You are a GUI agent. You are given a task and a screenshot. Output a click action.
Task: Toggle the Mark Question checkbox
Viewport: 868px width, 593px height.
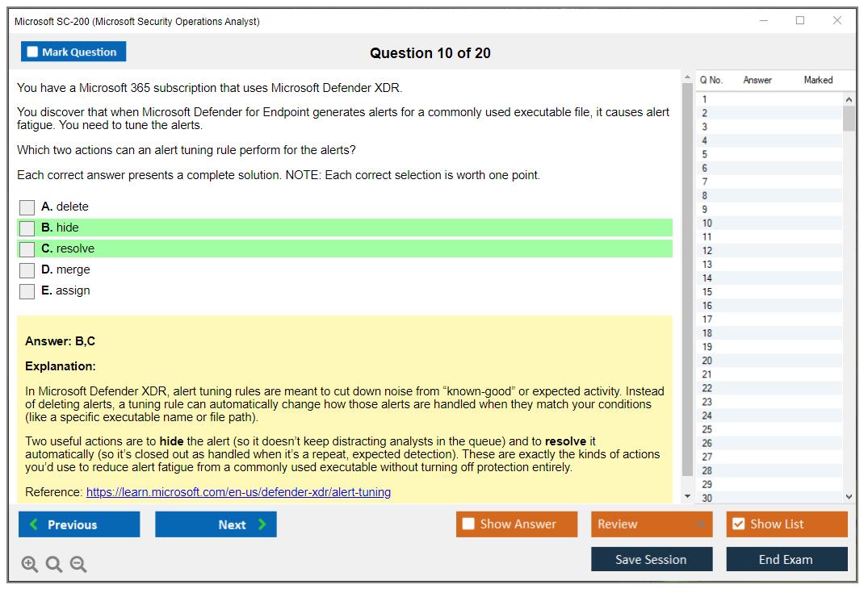32,51
